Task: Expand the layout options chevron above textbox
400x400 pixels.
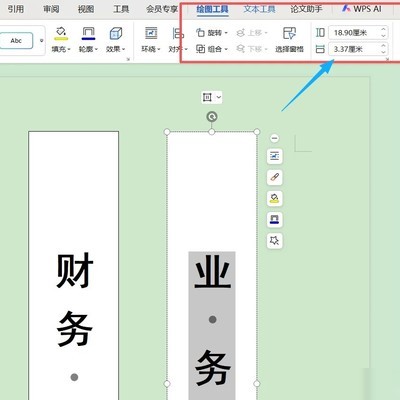Action: 219,97
